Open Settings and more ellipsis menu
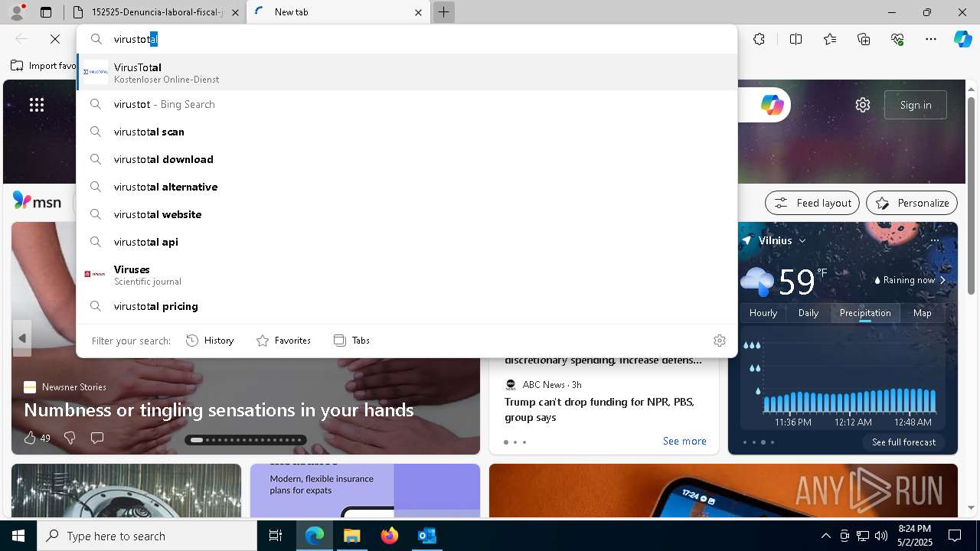This screenshot has height=551, width=980. click(931, 39)
